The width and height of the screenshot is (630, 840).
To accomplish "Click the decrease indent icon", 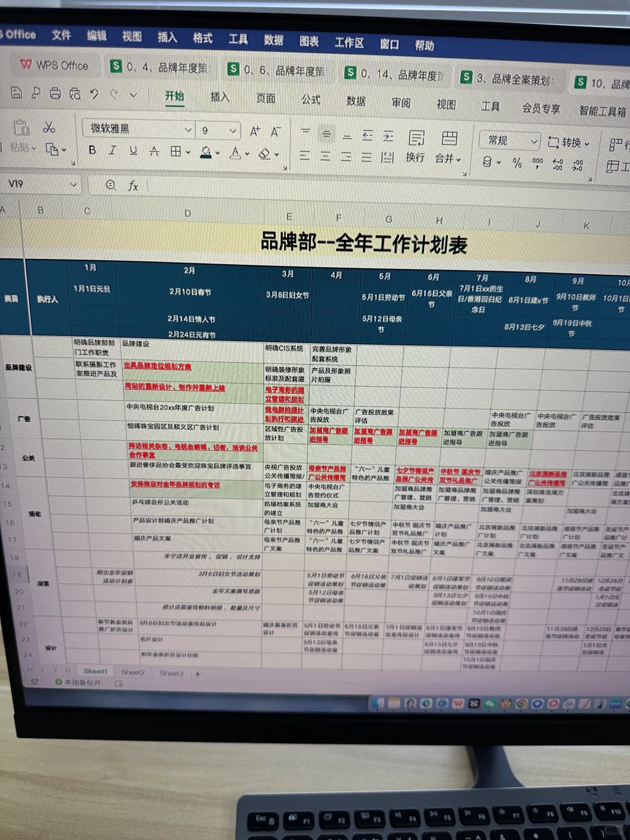I will 367,135.
